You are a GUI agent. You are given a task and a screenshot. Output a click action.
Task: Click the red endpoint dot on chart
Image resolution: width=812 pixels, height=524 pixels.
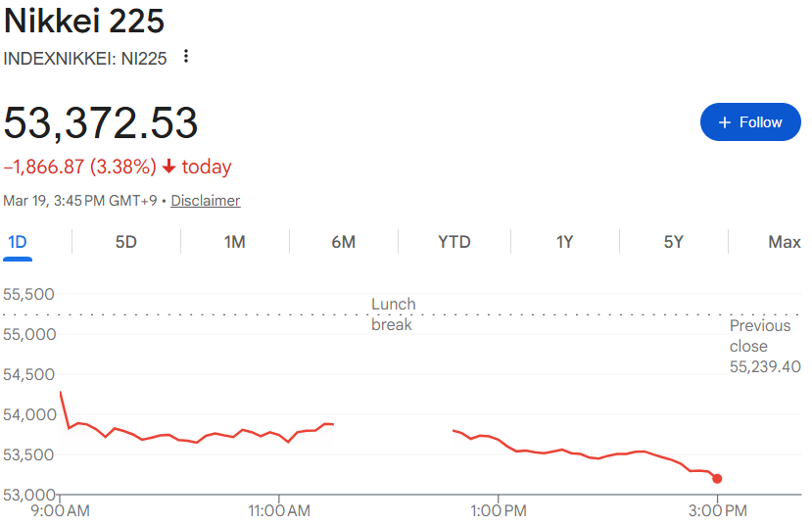(x=717, y=479)
